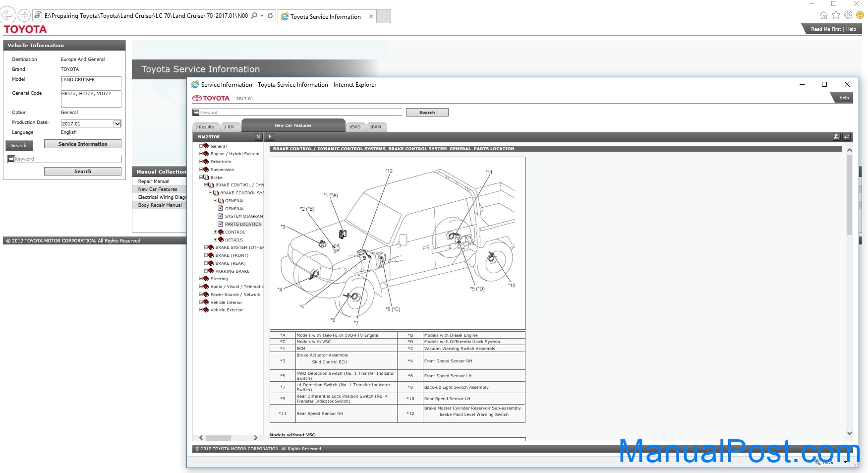Click the BRAKE (REAR) book icon
The height and width of the screenshot is (473, 868).
click(211, 263)
